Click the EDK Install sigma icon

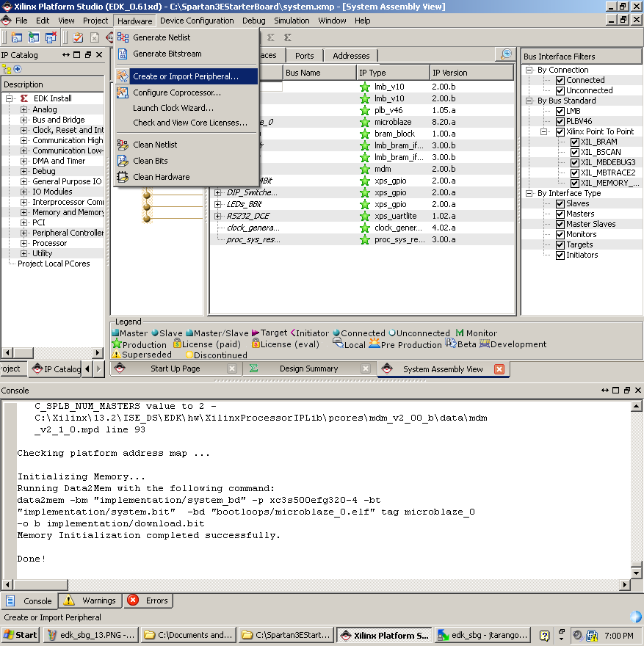point(25,98)
